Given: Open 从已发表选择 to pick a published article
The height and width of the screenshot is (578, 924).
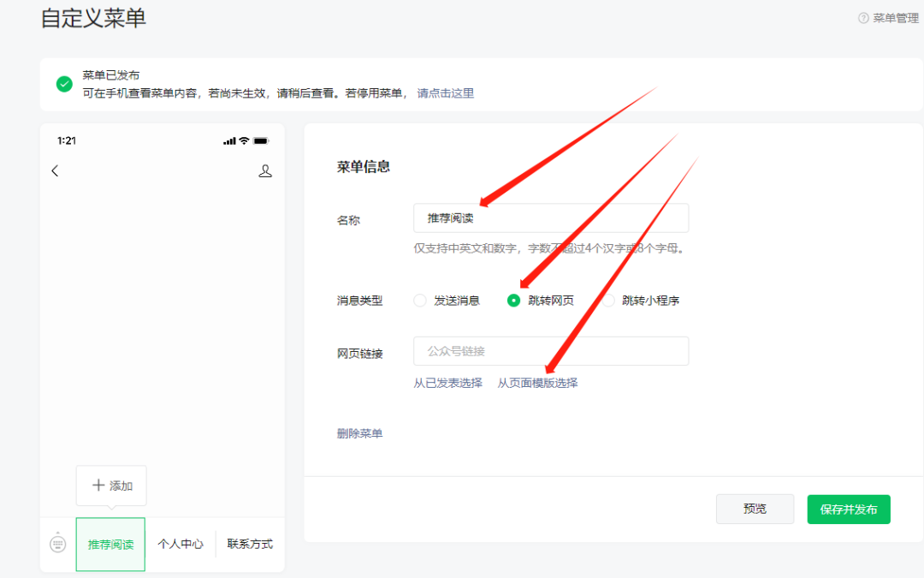Looking at the screenshot, I should [x=448, y=382].
